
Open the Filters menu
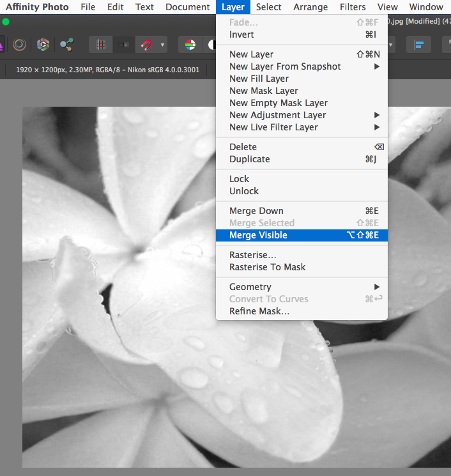click(x=353, y=7)
